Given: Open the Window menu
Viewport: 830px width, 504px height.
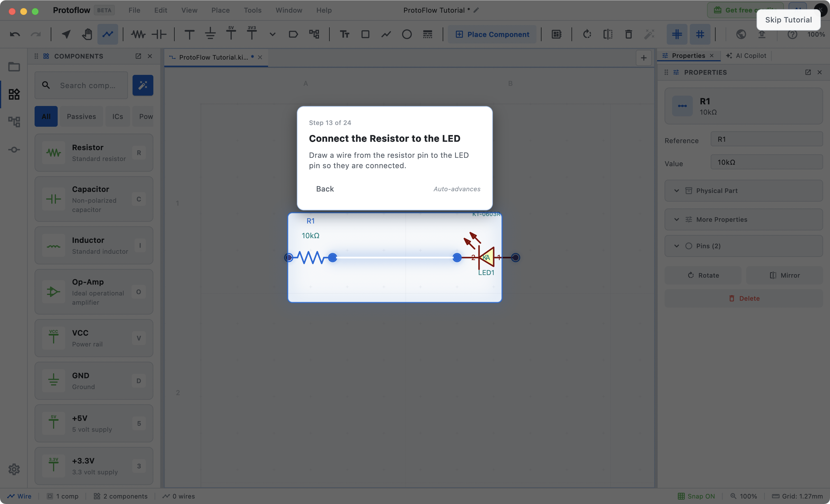Looking at the screenshot, I should click(289, 10).
